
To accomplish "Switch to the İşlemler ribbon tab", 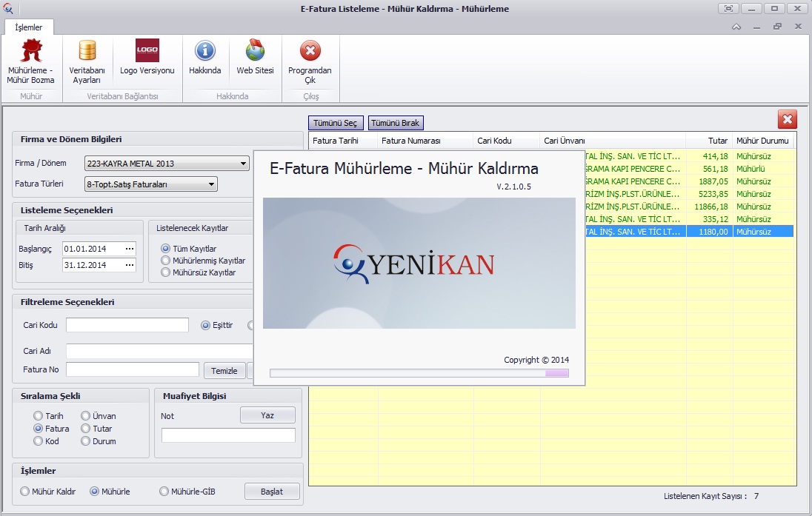I will pyautogui.click(x=29, y=27).
